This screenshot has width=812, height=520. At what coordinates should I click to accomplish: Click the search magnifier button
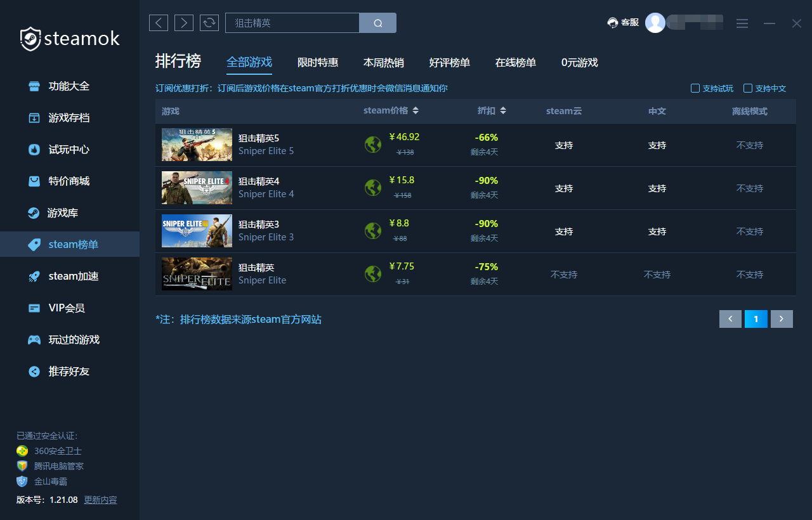(x=378, y=23)
